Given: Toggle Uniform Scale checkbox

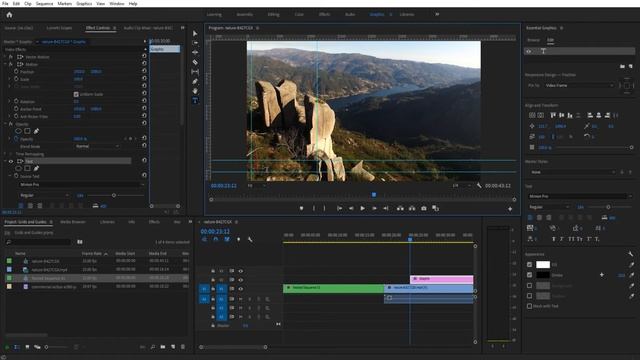Looking at the screenshot, I should coord(76,94).
